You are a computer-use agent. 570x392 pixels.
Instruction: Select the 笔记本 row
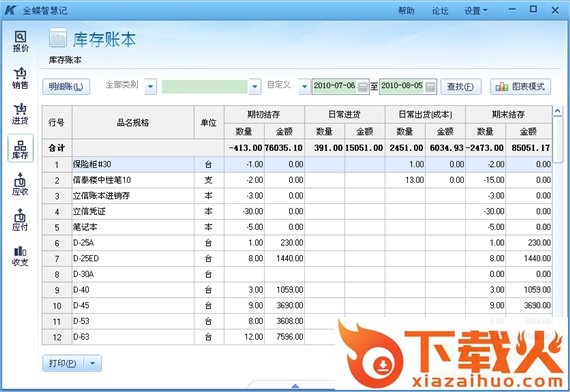click(x=297, y=227)
